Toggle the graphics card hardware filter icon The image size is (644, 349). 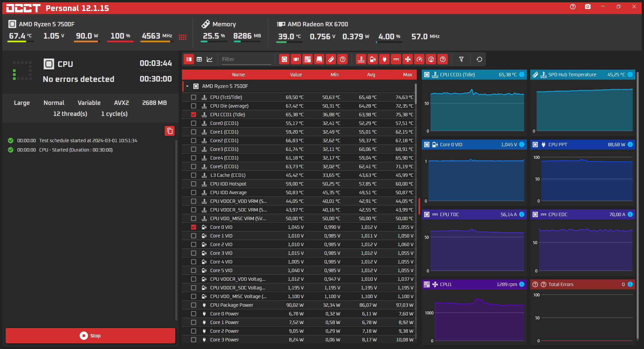click(x=296, y=59)
